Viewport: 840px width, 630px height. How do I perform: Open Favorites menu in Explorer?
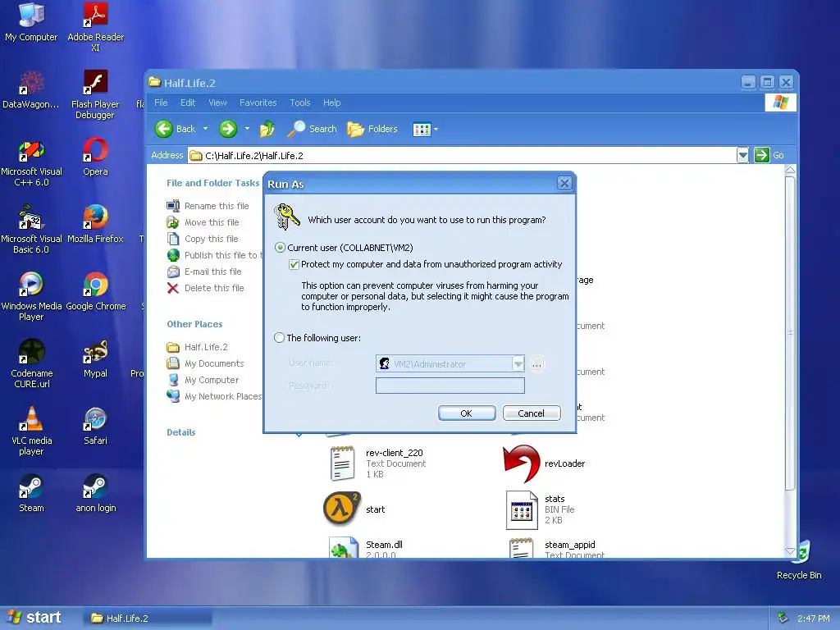(x=258, y=103)
